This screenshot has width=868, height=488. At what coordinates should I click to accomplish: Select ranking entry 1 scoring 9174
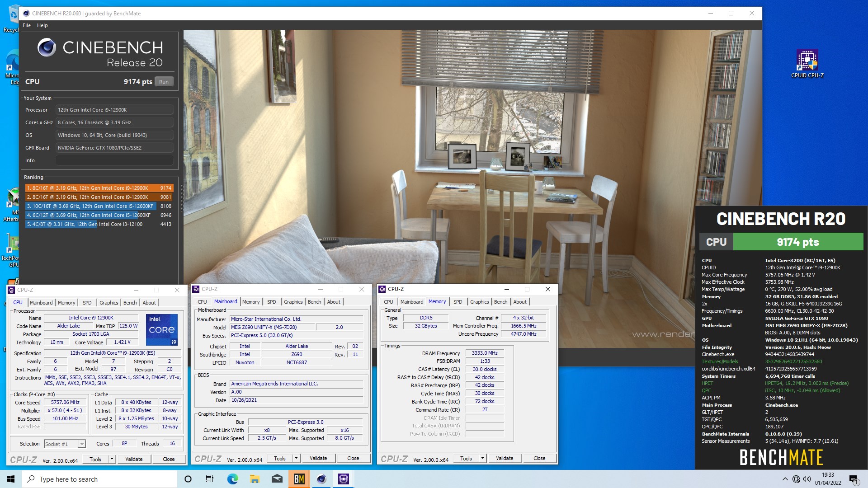coord(99,188)
